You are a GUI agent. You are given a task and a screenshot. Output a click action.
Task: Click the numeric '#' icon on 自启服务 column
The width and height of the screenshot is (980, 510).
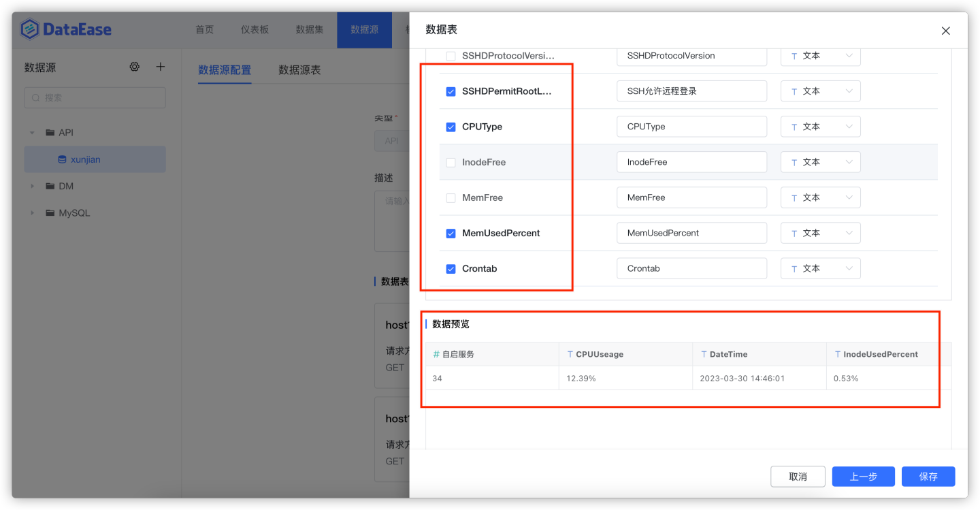434,354
